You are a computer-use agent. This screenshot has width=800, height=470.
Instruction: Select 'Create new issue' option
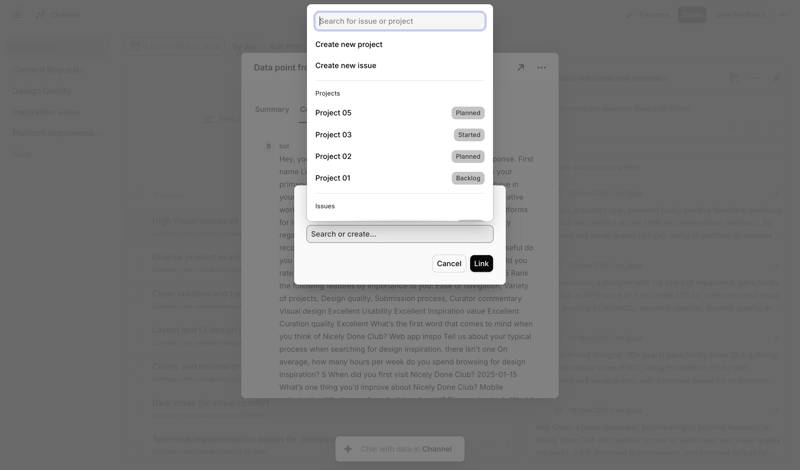pos(346,66)
